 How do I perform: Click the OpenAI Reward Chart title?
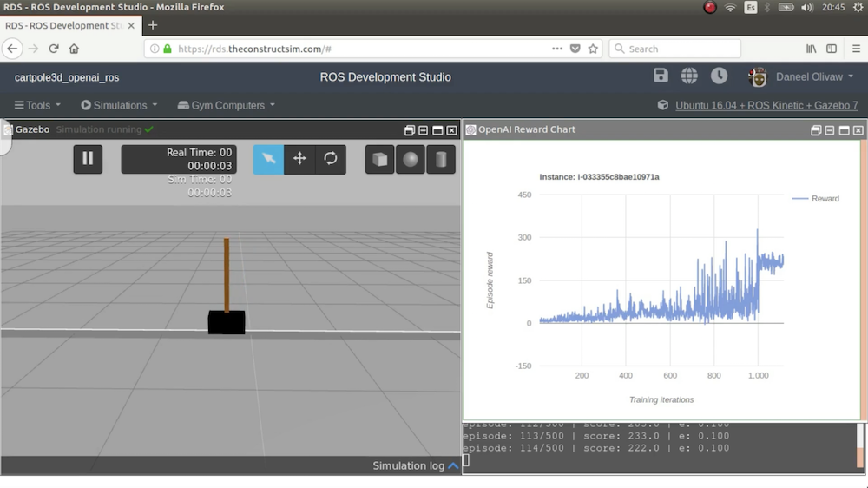point(527,129)
